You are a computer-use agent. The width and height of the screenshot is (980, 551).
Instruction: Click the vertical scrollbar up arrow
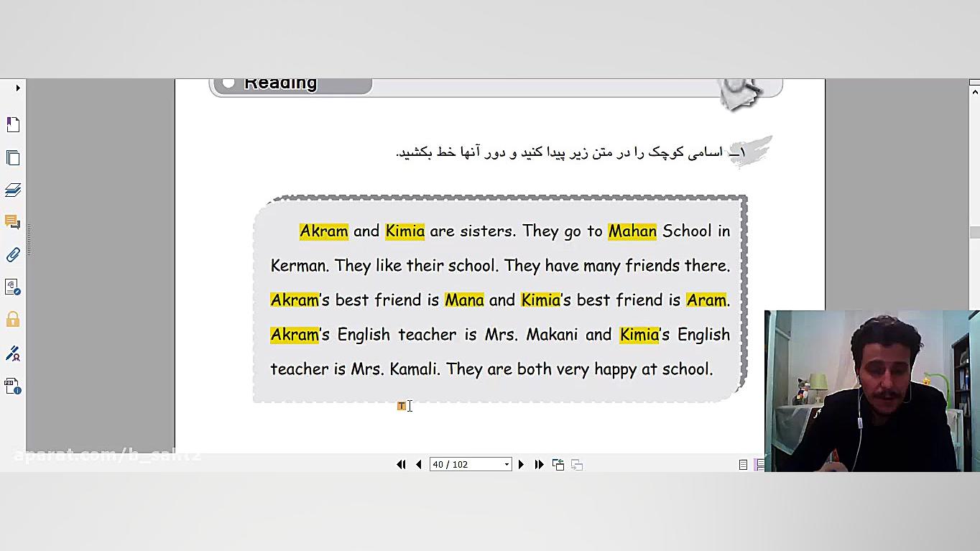(974, 91)
